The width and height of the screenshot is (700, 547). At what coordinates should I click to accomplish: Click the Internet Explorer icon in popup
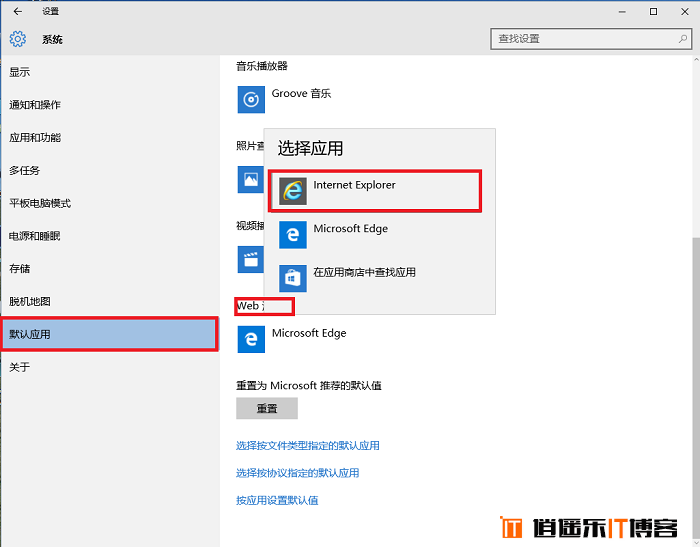coord(293,191)
